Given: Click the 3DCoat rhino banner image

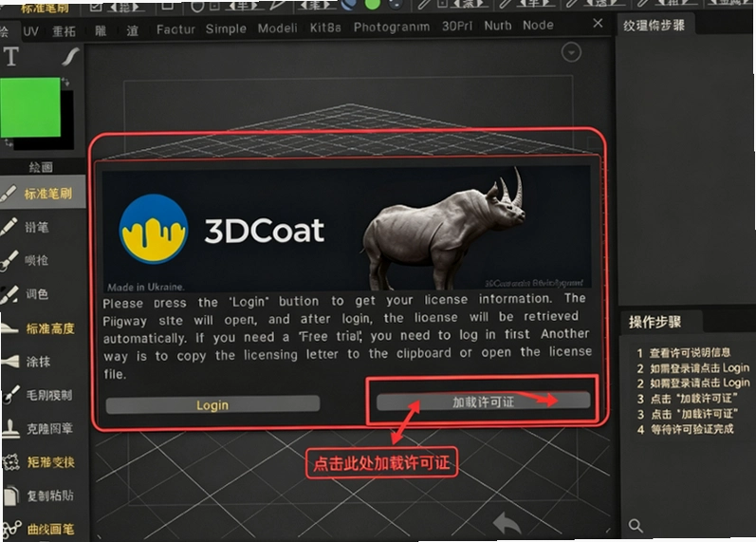Looking at the screenshot, I should (x=346, y=228).
